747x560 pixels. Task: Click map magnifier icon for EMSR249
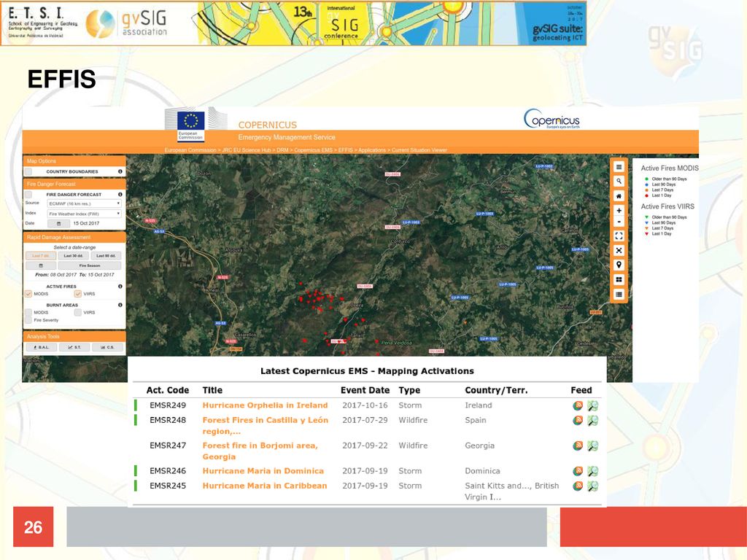click(592, 405)
